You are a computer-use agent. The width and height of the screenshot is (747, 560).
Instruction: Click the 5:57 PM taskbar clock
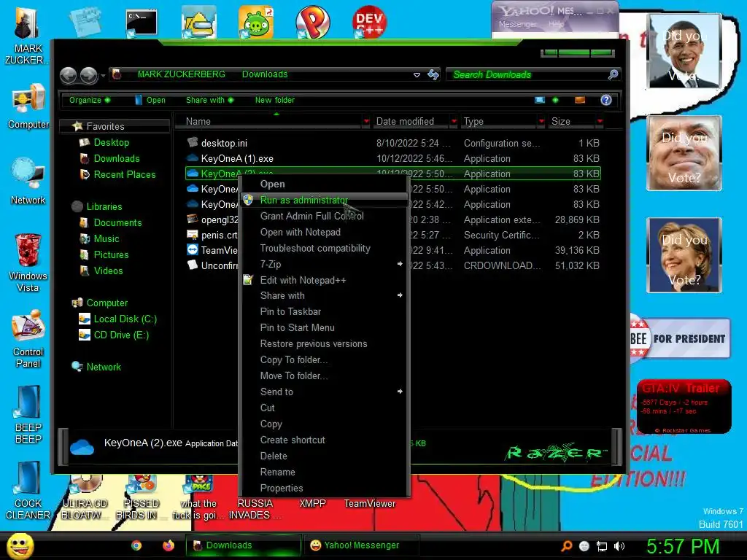[683, 546]
